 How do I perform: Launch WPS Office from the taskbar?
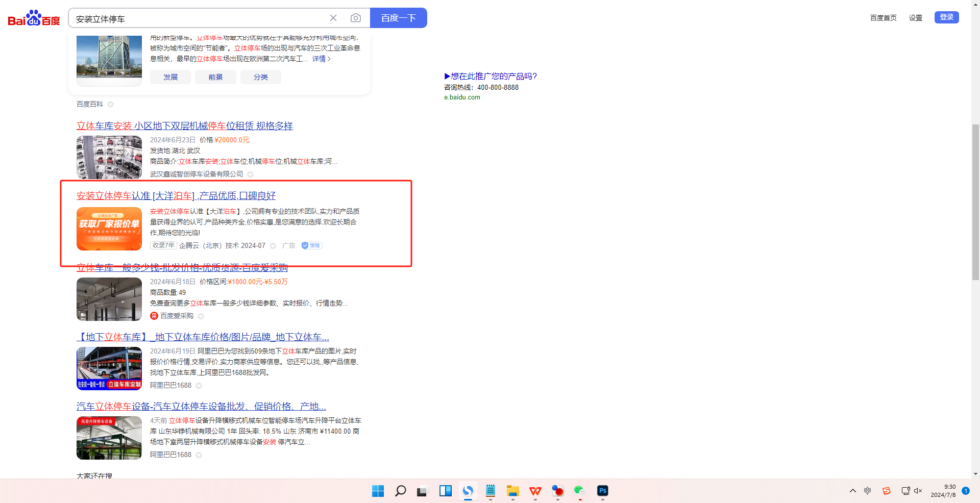point(535,491)
